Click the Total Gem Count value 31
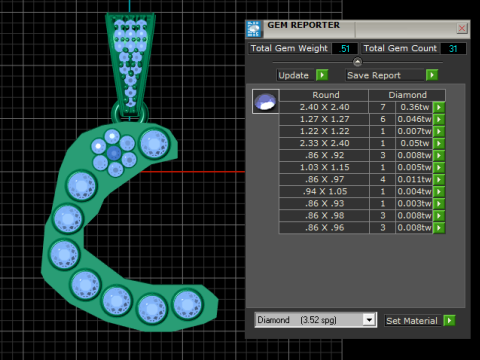Viewport: 480px width, 360px height. coord(453,49)
